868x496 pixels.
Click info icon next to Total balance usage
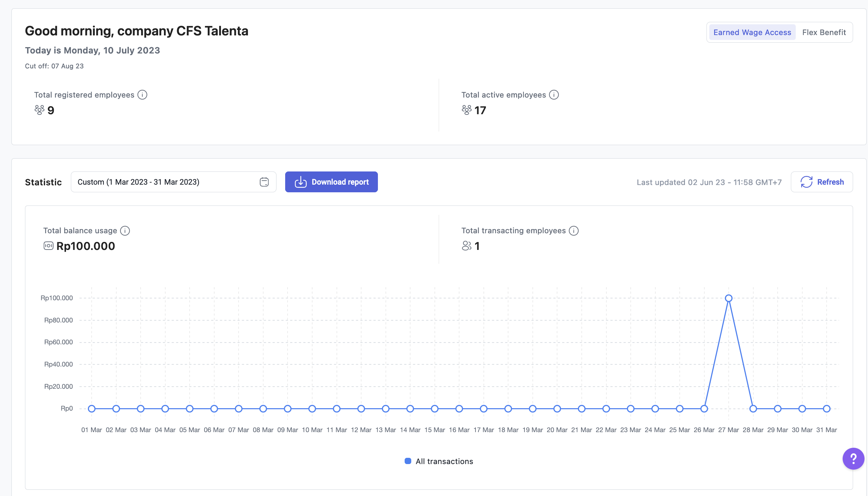point(125,231)
